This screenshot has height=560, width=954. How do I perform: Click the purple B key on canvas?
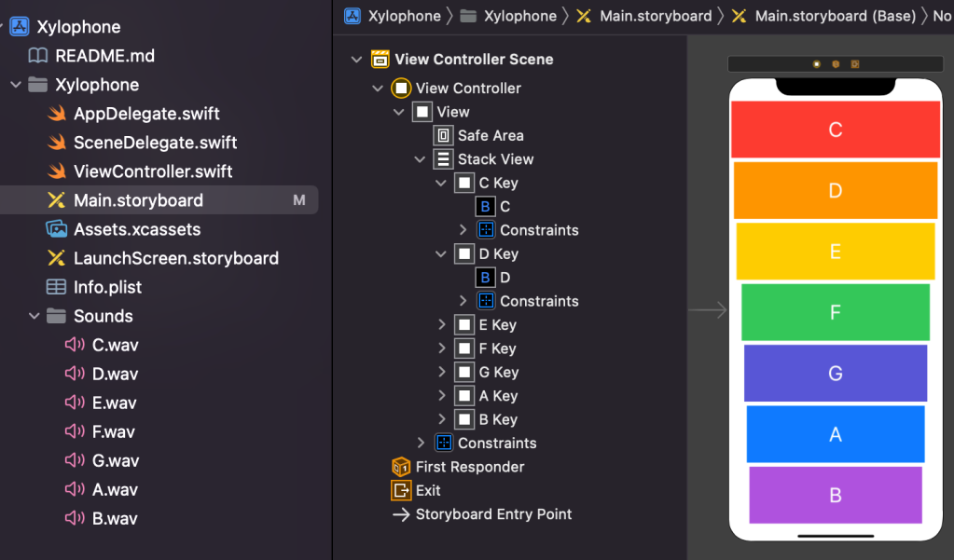coord(835,495)
